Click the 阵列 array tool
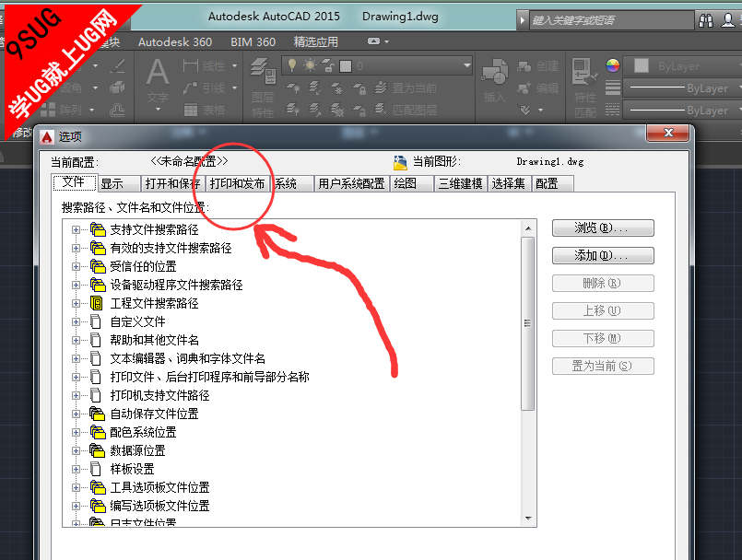Viewport: 742px width, 560px height. pos(62,111)
